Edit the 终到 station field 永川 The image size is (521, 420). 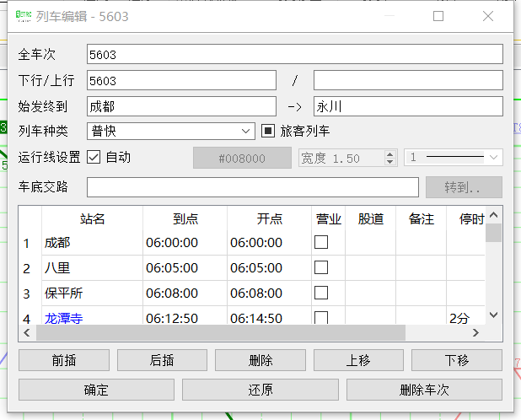(408, 106)
